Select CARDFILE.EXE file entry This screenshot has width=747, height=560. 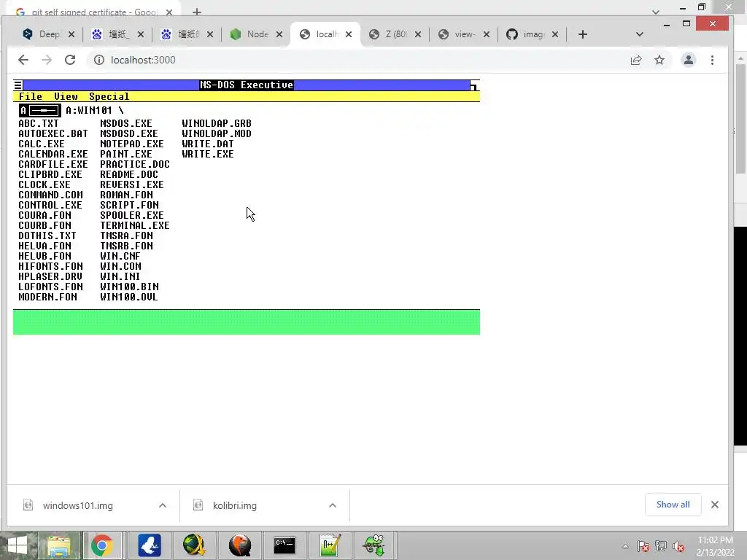pyautogui.click(x=53, y=164)
